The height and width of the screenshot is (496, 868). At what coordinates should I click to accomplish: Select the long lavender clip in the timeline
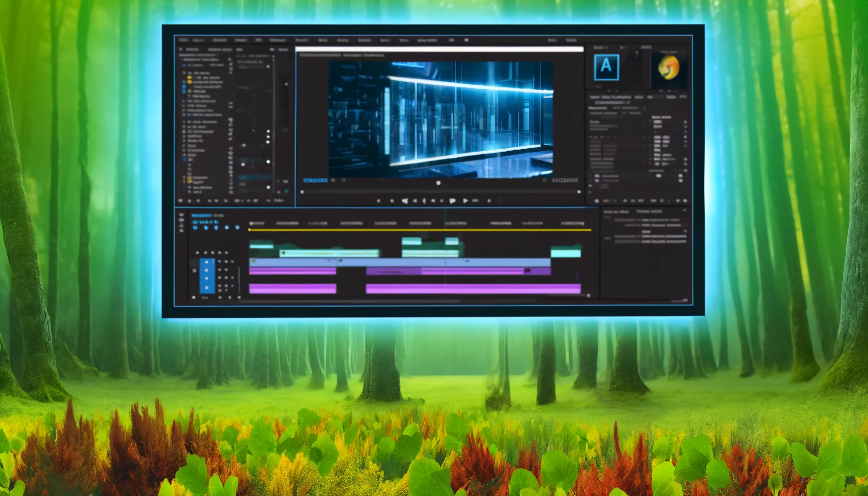(400, 262)
